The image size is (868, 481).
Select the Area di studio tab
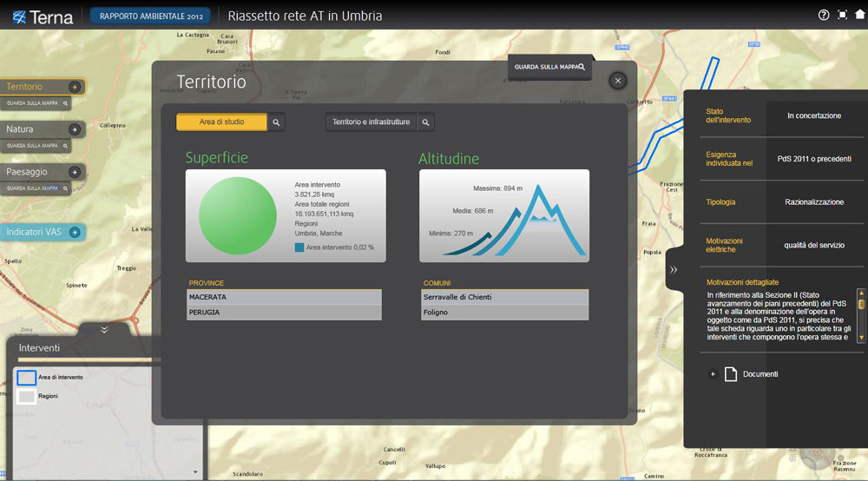(222, 122)
